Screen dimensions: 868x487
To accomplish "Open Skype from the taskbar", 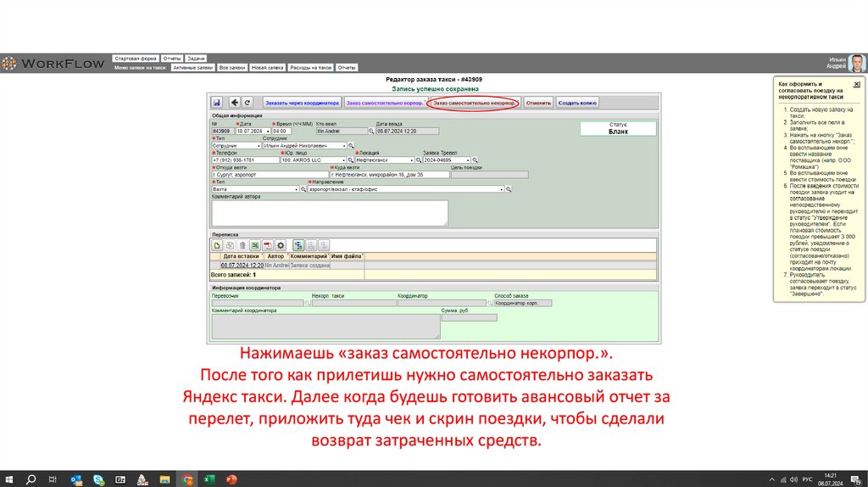I will [x=98, y=479].
